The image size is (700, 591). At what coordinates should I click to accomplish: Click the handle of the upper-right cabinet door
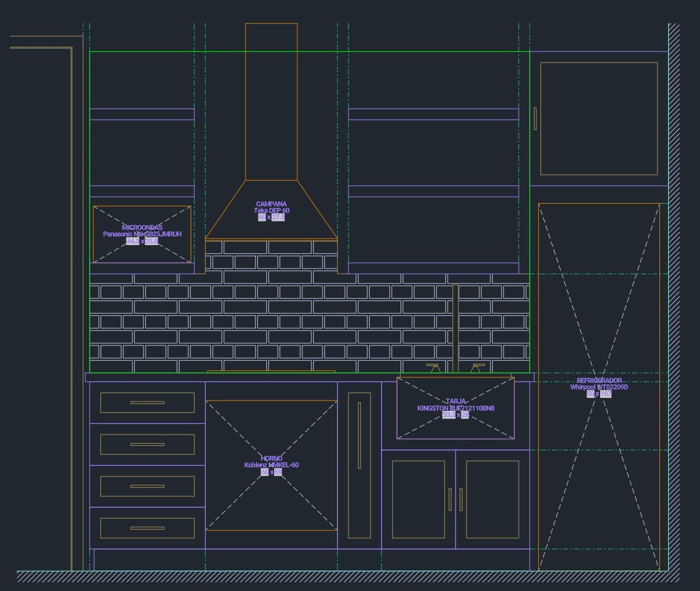(535, 119)
